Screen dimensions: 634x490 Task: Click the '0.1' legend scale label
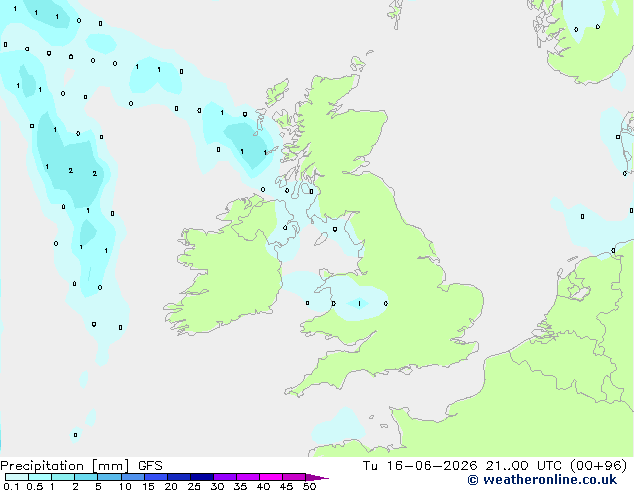click(11, 486)
